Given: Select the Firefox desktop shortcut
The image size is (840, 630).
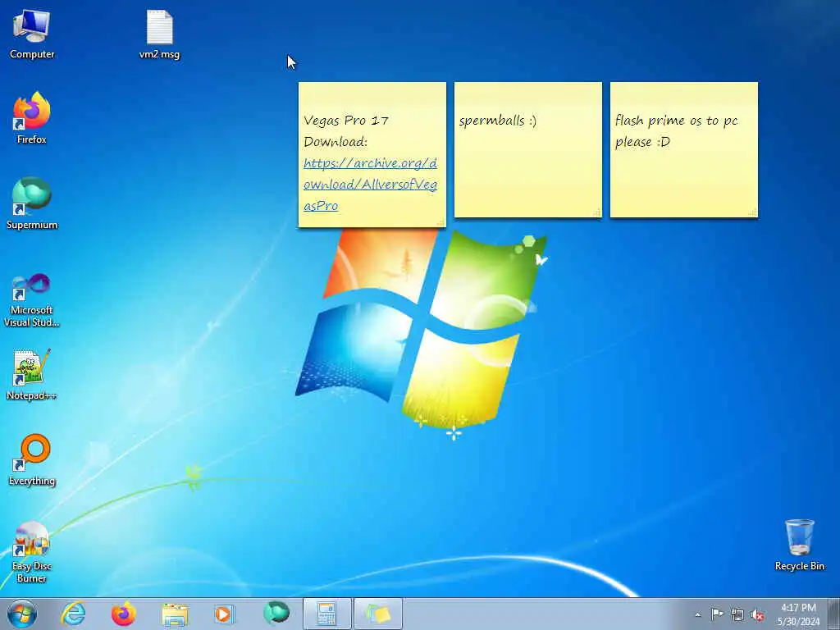Looking at the screenshot, I should point(32,118).
